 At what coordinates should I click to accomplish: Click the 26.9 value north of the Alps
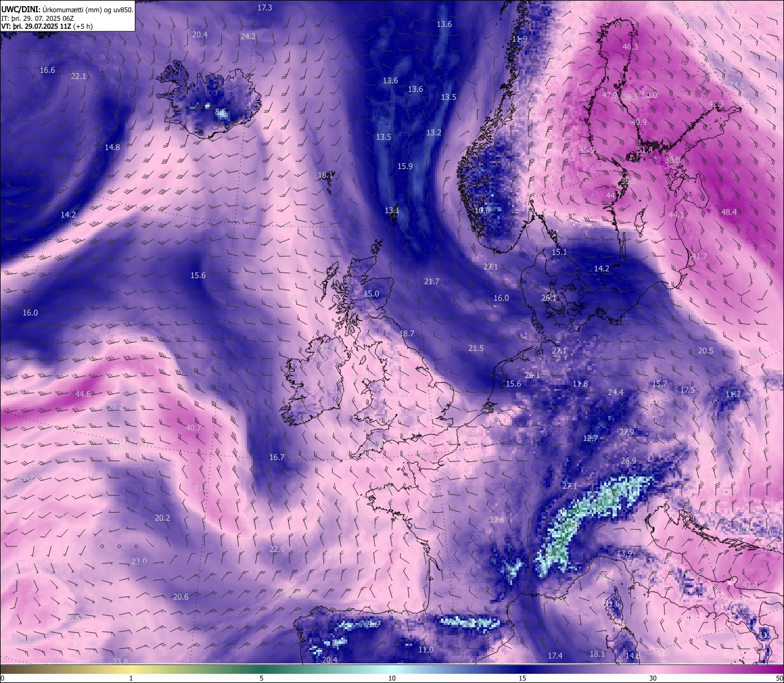[628, 461]
